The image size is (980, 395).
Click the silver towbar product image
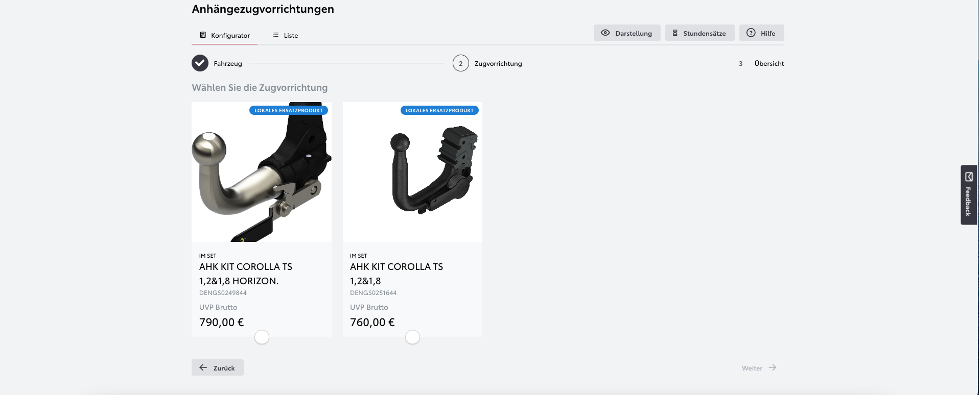coord(261,172)
